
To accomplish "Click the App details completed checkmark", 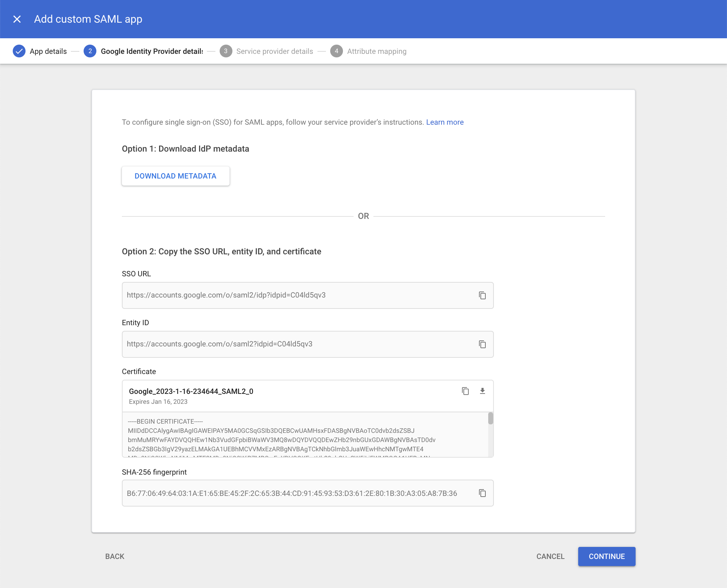I will (19, 51).
